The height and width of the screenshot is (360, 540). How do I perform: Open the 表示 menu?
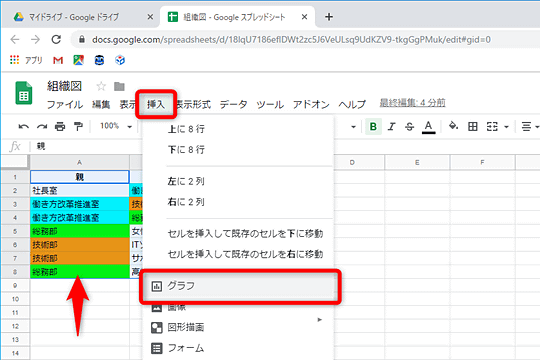coord(127,105)
